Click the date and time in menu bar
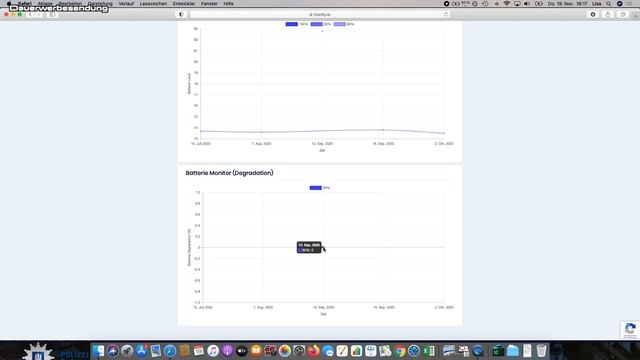The width and height of the screenshot is (640, 360). 567,4
